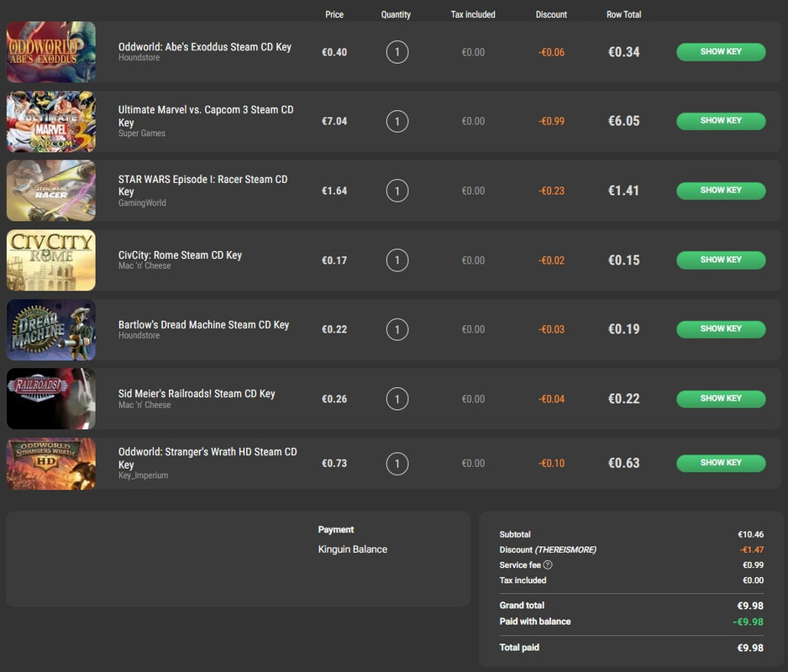
Task: Click quantity circle in CivCity: Rome row
Action: click(397, 260)
